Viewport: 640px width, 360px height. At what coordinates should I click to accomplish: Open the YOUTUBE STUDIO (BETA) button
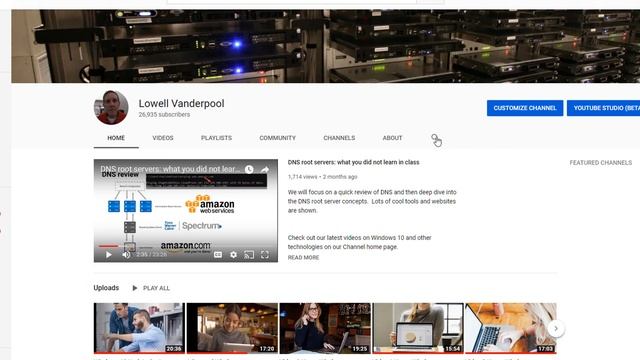pyautogui.click(x=603, y=108)
